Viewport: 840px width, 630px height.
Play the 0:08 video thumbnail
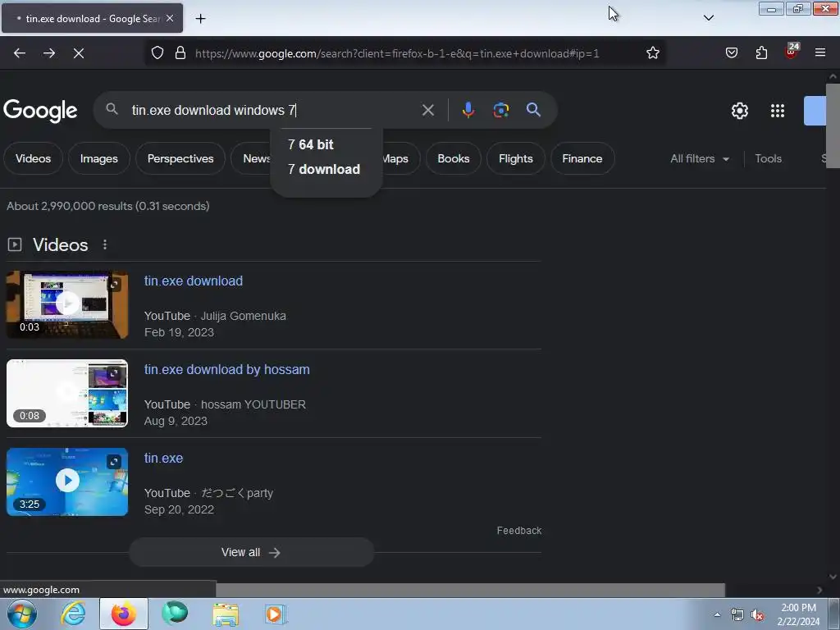(67, 393)
